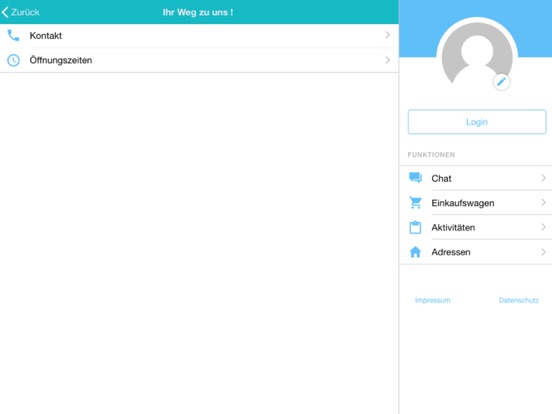Click the house icon for Adressen
This screenshot has width=552, height=414.
(415, 252)
